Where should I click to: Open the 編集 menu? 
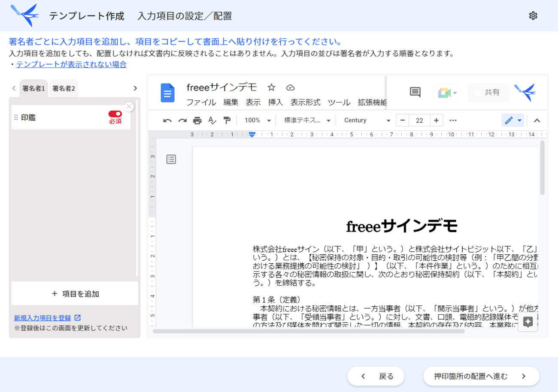[231, 103]
